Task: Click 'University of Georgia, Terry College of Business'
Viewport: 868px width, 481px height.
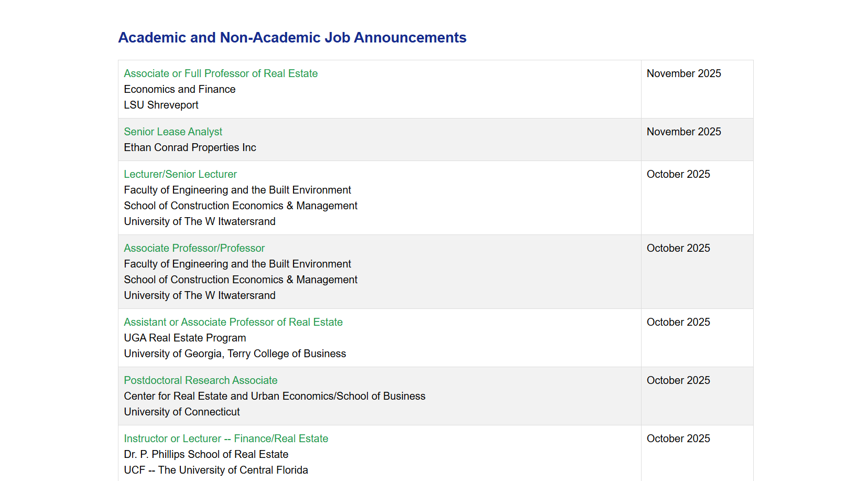Action: pyautogui.click(x=235, y=354)
